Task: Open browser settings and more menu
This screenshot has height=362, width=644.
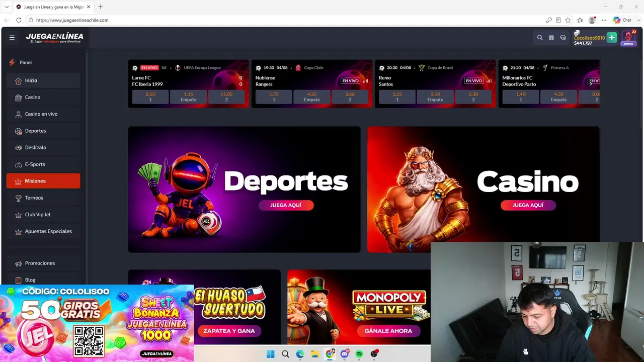Action: (x=604, y=20)
